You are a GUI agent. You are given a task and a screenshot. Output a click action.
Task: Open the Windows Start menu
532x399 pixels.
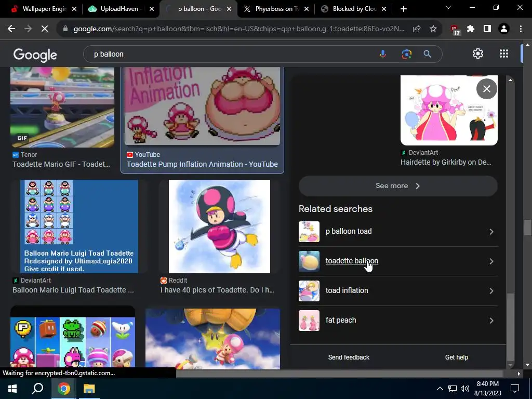12,388
